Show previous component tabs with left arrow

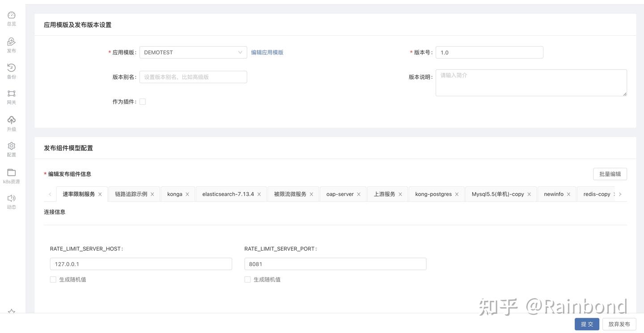tap(50, 194)
